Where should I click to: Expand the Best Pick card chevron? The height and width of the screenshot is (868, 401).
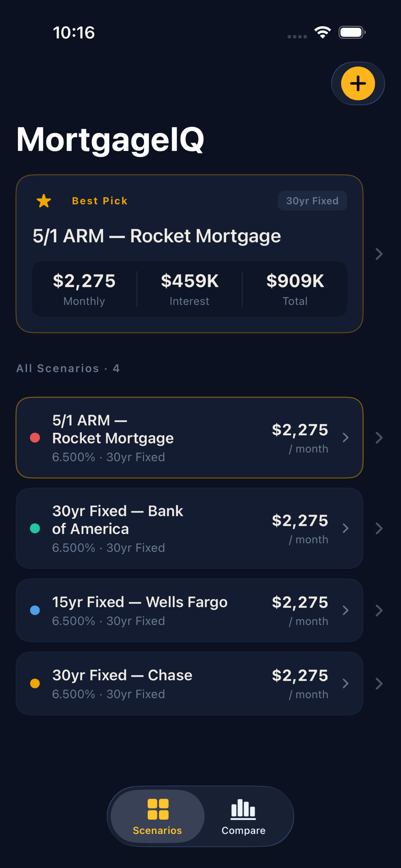click(379, 254)
